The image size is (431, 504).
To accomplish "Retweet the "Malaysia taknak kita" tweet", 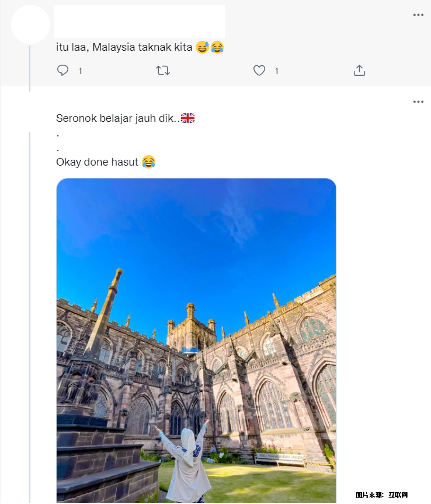I will (163, 70).
